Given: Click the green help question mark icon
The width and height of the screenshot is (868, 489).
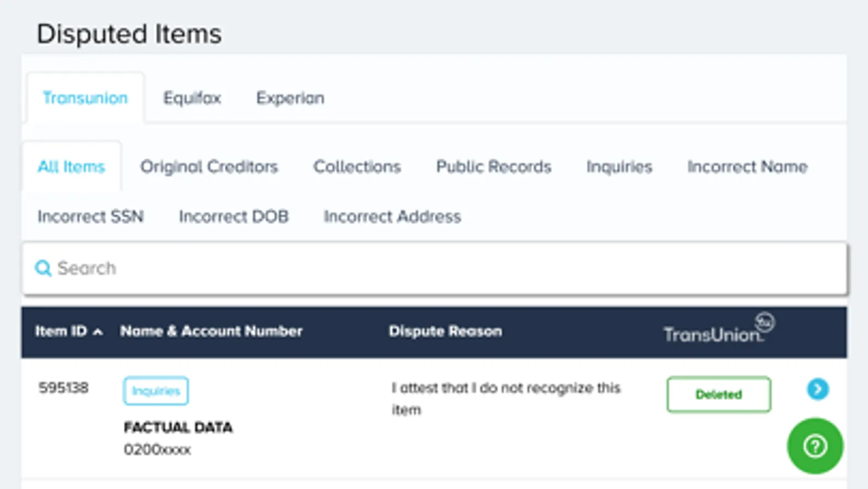Looking at the screenshot, I should click(815, 446).
